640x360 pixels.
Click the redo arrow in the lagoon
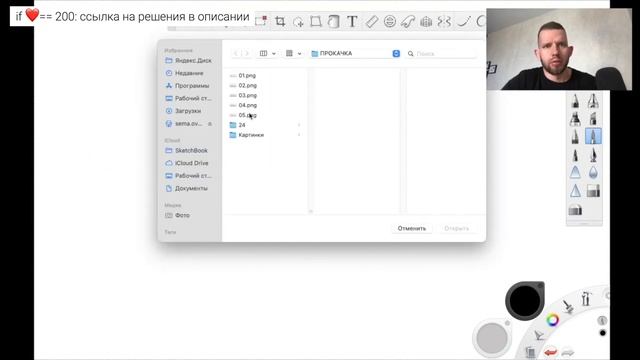[x=567, y=352]
